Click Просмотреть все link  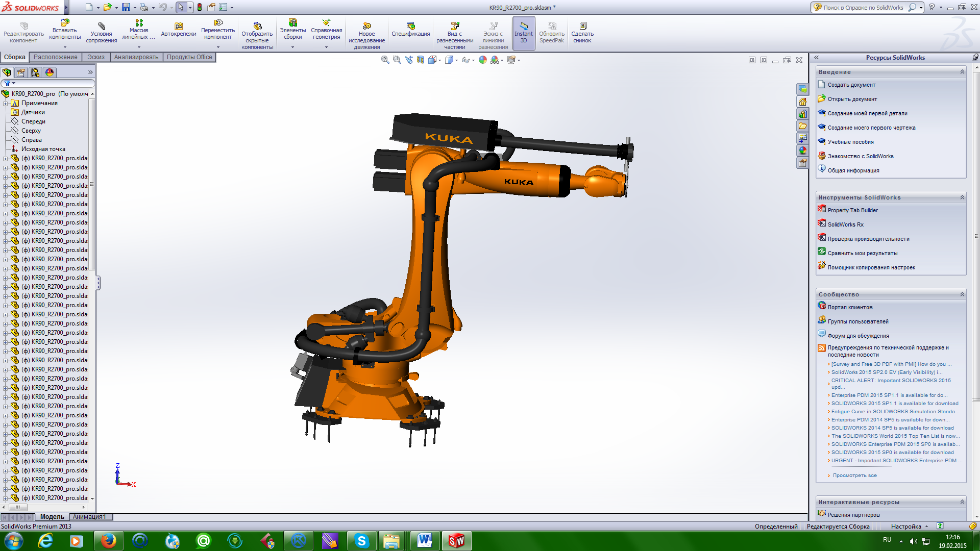pyautogui.click(x=855, y=475)
